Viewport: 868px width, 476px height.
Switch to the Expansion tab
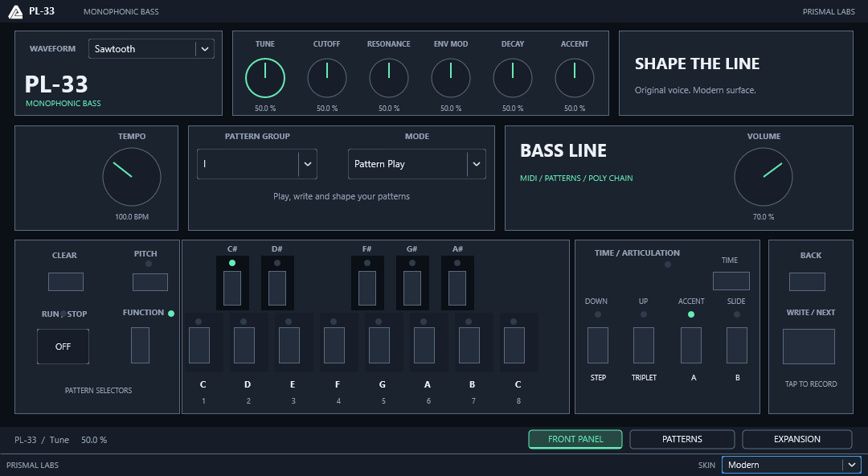(797, 439)
